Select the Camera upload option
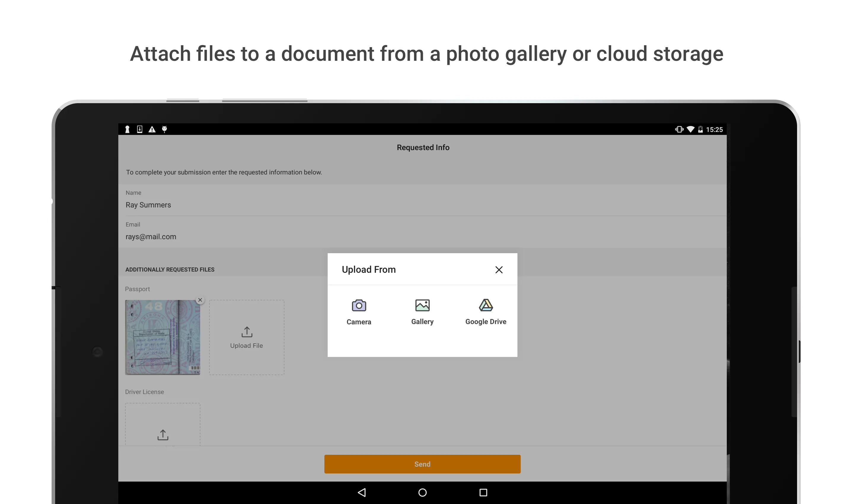This screenshot has width=854, height=504. pyautogui.click(x=359, y=311)
